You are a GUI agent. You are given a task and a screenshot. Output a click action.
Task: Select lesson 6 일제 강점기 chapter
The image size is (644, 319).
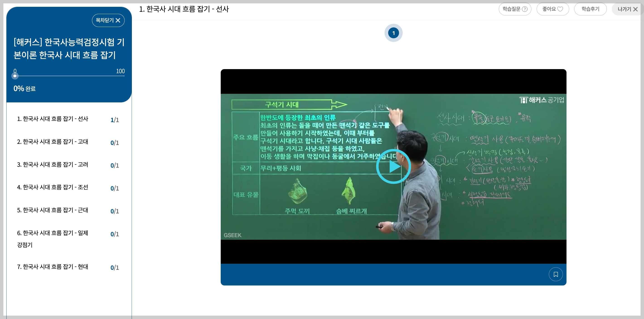pos(53,233)
